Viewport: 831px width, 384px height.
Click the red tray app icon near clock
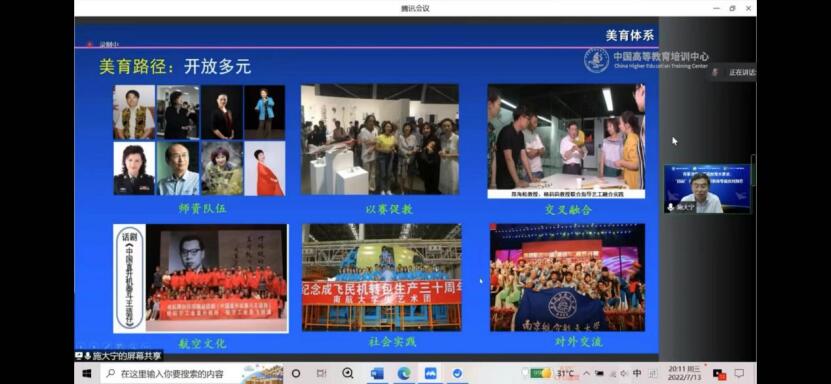(719, 374)
